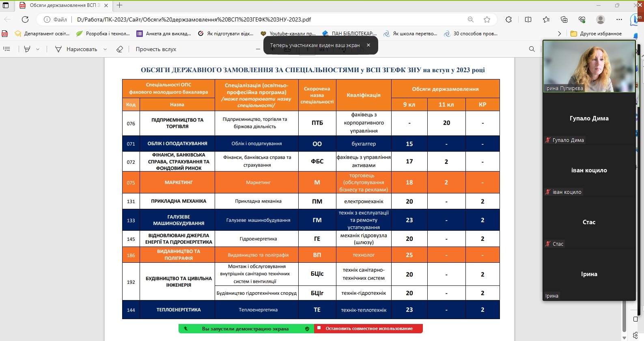Select Ірина participant tile
Viewport: 644px width, 341px height.
pos(589,274)
